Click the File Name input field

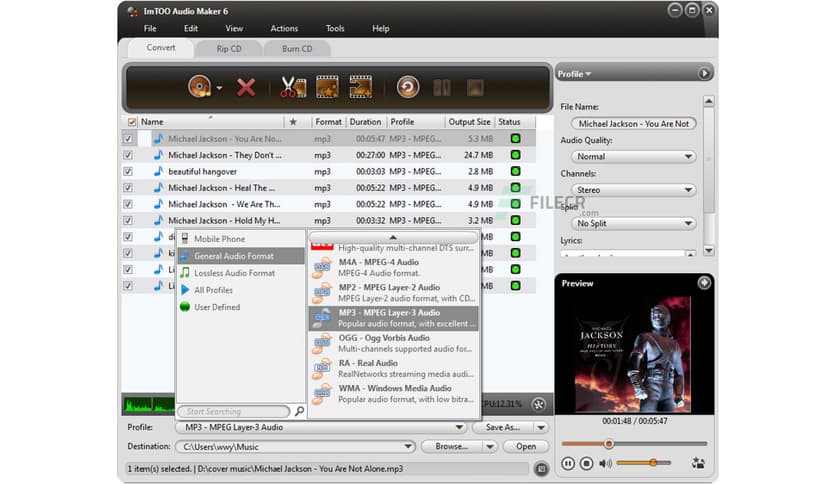(633, 124)
